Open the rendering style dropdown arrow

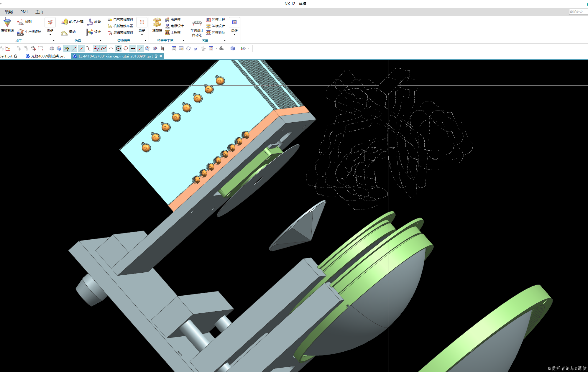pos(238,48)
